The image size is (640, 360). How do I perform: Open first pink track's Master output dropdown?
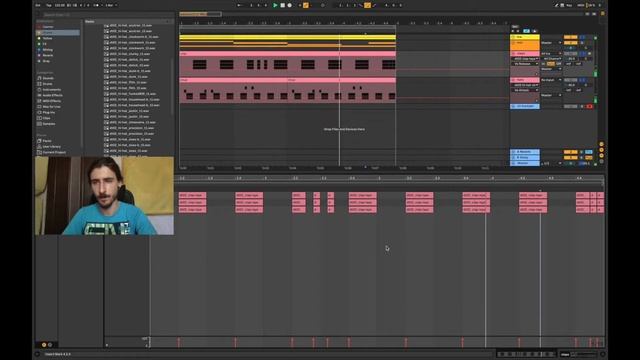(x=551, y=69)
